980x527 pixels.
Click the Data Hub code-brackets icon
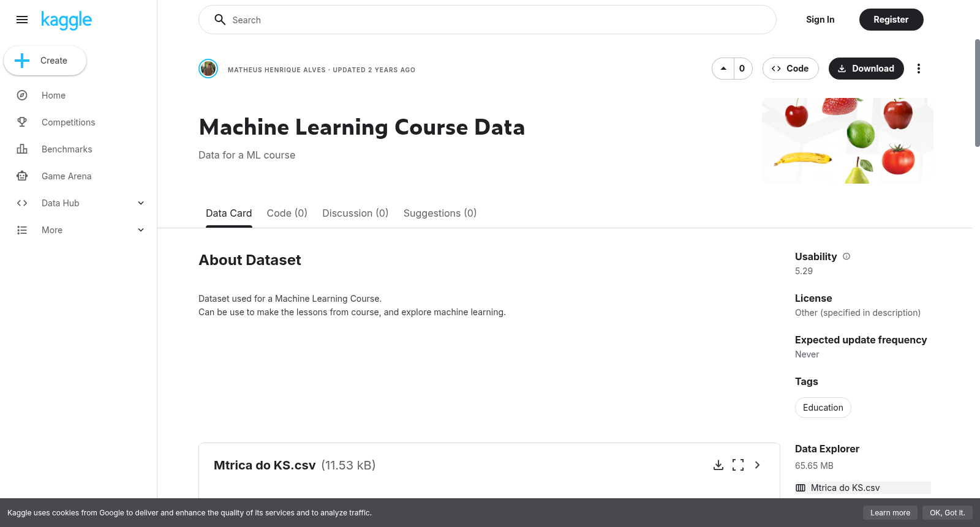click(22, 203)
